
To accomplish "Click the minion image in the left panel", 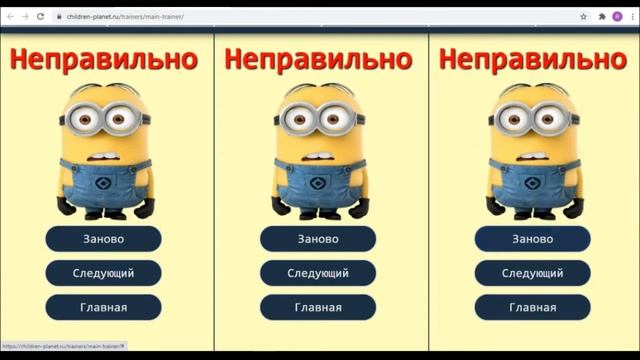I will tap(105, 151).
